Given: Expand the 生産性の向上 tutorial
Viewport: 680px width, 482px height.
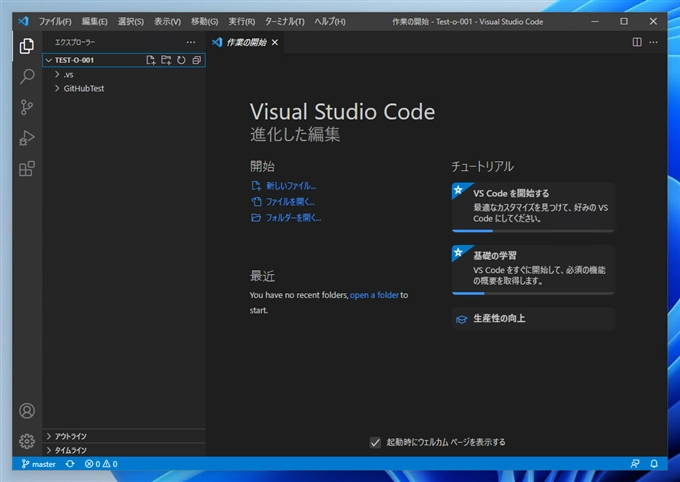Looking at the screenshot, I should (533, 319).
